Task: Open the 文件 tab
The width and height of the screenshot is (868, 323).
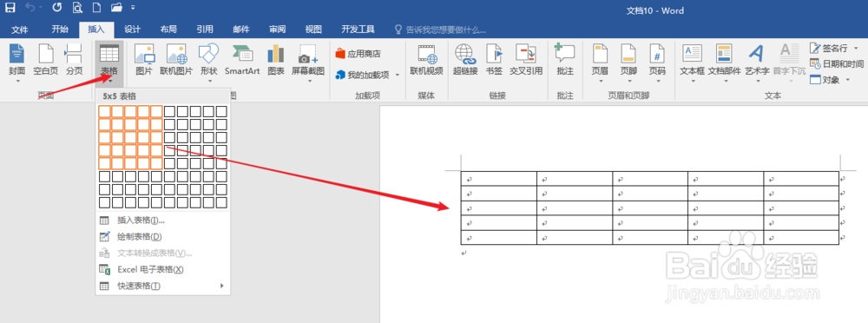Action: tap(20, 30)
